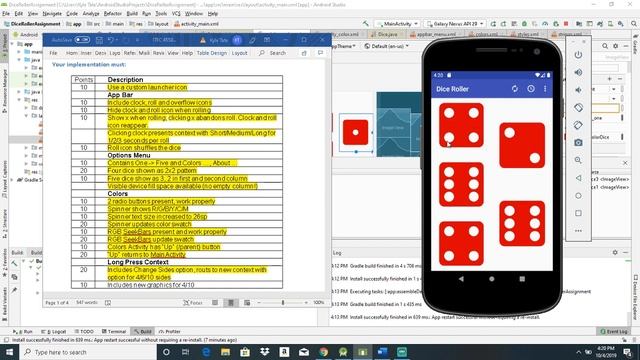
Task: Open the TODO tool window
Action: point(84,331)
